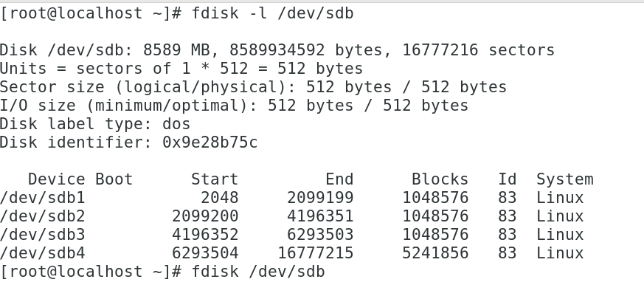Click Disk label type dos text
Image resolution: width=644 pixels, height=282 pixels.
point(95,124)
